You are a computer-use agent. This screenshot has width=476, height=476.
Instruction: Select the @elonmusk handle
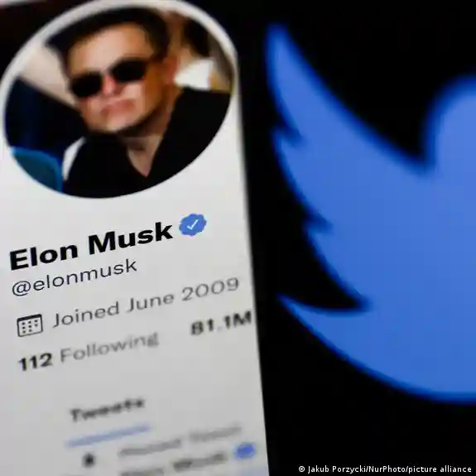(x=75, y=276)
